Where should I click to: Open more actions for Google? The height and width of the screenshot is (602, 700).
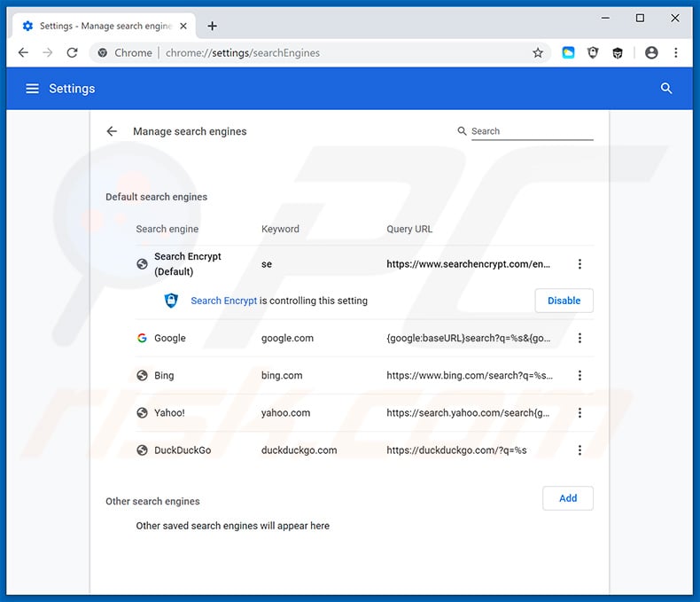click(579, 338)
